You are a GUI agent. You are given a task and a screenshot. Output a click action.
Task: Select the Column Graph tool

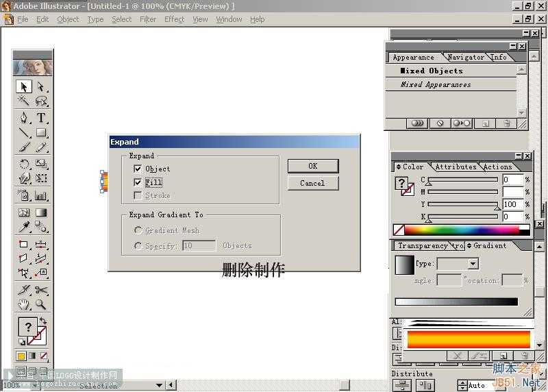41,195
